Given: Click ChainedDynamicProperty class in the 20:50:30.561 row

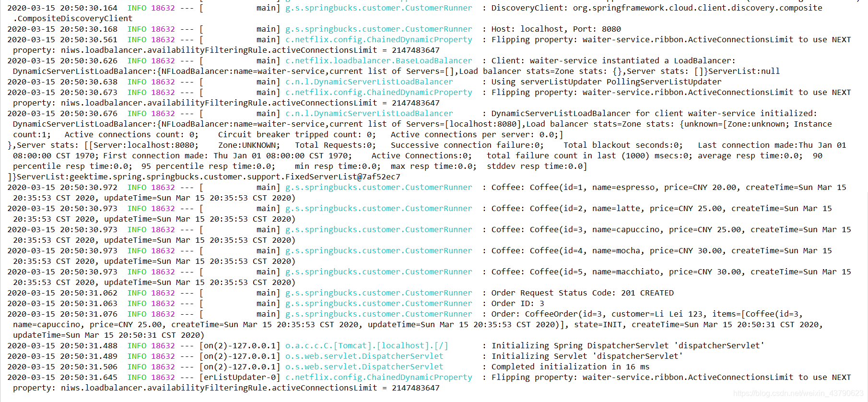Looking at the screenshot, I should (379, 40).
